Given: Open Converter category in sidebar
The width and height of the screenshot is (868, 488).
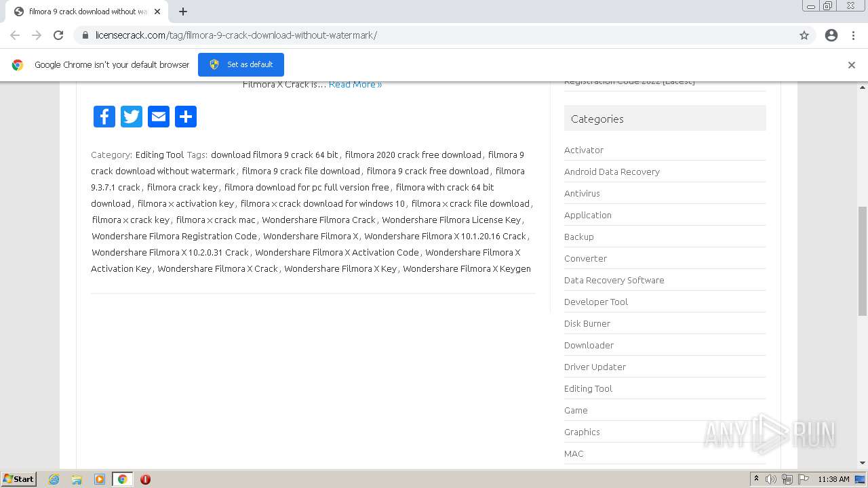Looking at the screenshot, I should (x=585, y=258).
